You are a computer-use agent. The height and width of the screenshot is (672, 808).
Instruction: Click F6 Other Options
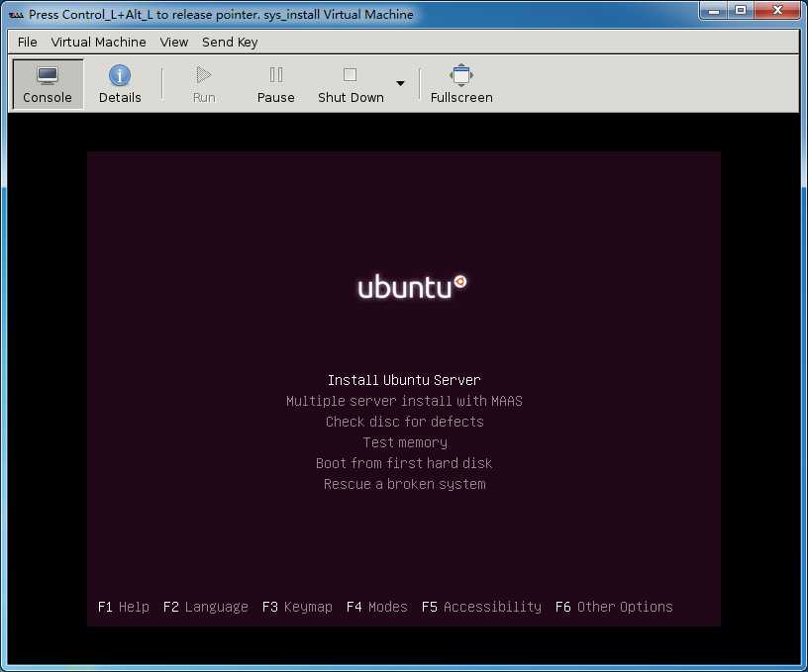pos(614,607)
